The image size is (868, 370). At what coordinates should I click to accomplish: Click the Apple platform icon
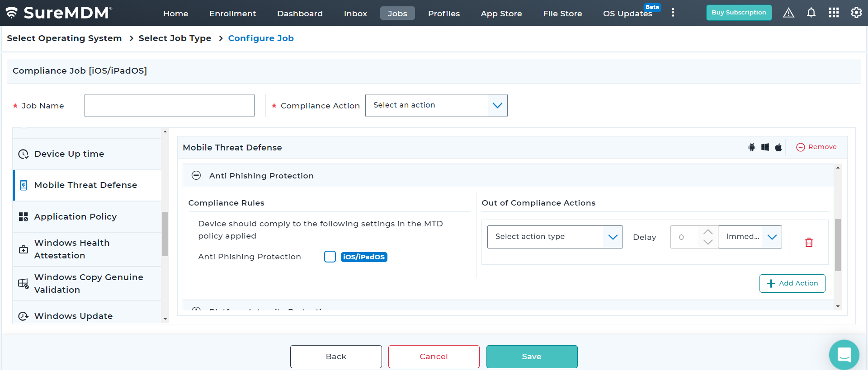tap(778, 147)
